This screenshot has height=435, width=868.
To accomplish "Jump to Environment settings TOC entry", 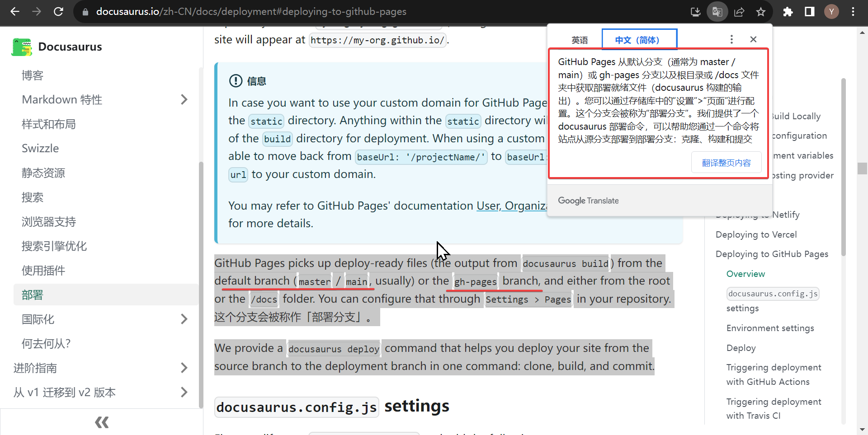I will coord(770,328).
